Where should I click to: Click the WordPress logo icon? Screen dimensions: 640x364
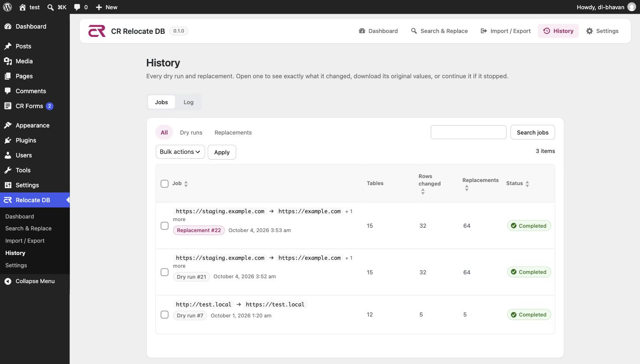point(7,7)
